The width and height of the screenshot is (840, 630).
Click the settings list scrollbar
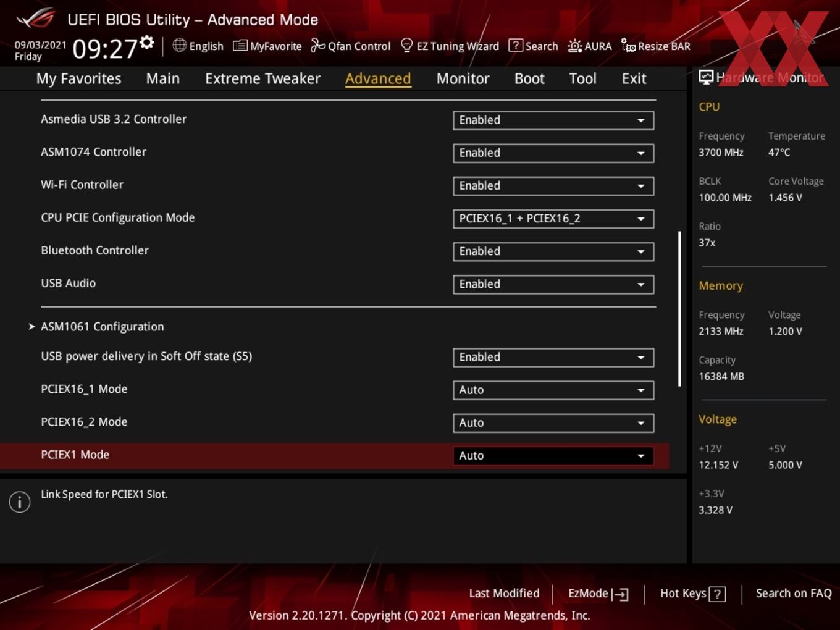pyautogui.click(x=679, y=309)
